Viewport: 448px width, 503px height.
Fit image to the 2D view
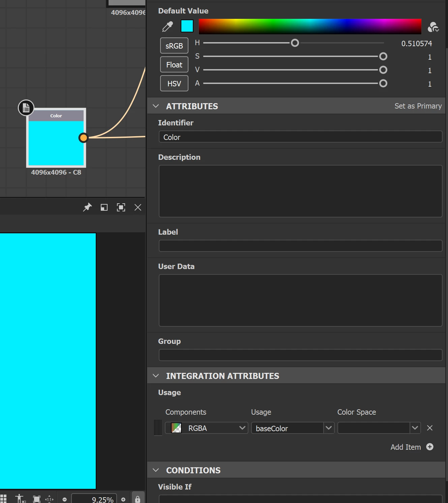pyautogui.click(x=37, y=499)
